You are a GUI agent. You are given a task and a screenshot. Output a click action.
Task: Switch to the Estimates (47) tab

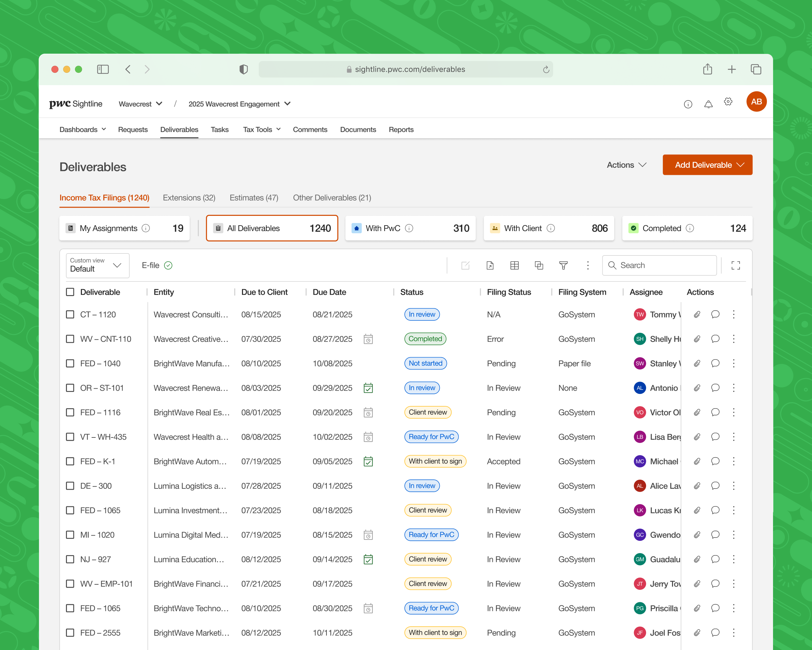pyautogui.click(x=254, y=198)
